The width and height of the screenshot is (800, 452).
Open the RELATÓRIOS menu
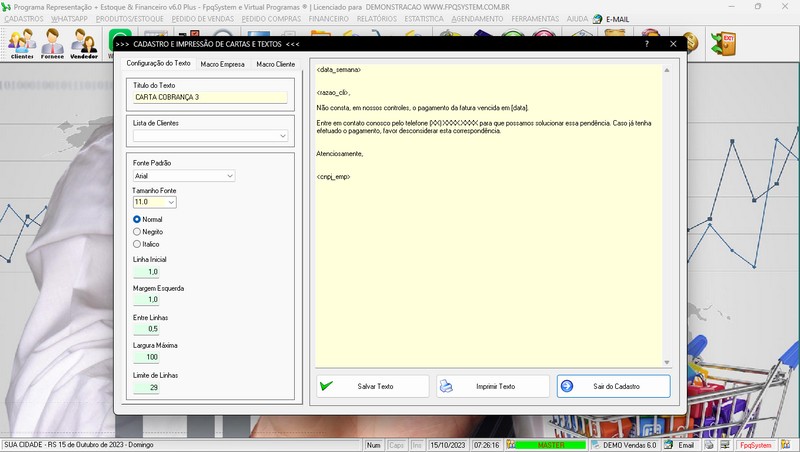[x=377, y=19]
